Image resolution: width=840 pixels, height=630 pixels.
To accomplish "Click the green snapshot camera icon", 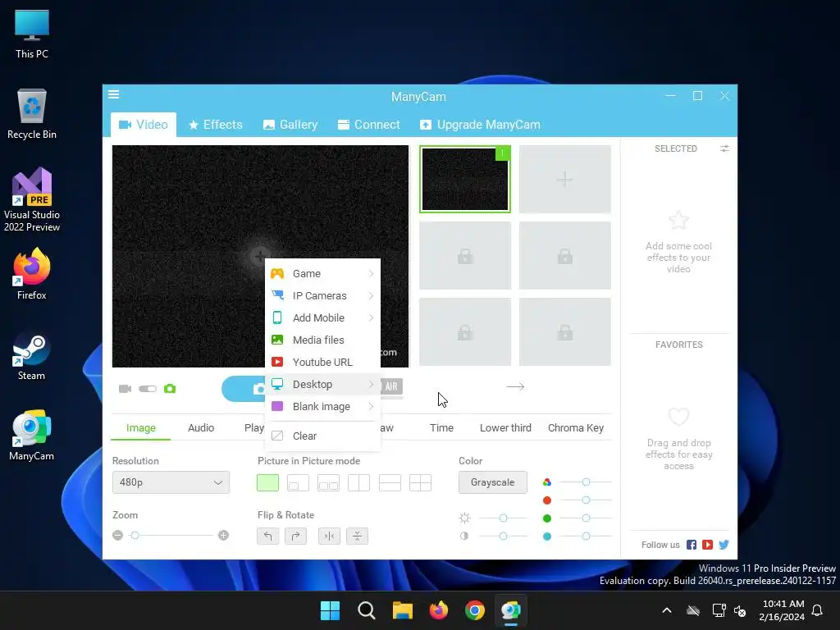I will tap(170, 388).
